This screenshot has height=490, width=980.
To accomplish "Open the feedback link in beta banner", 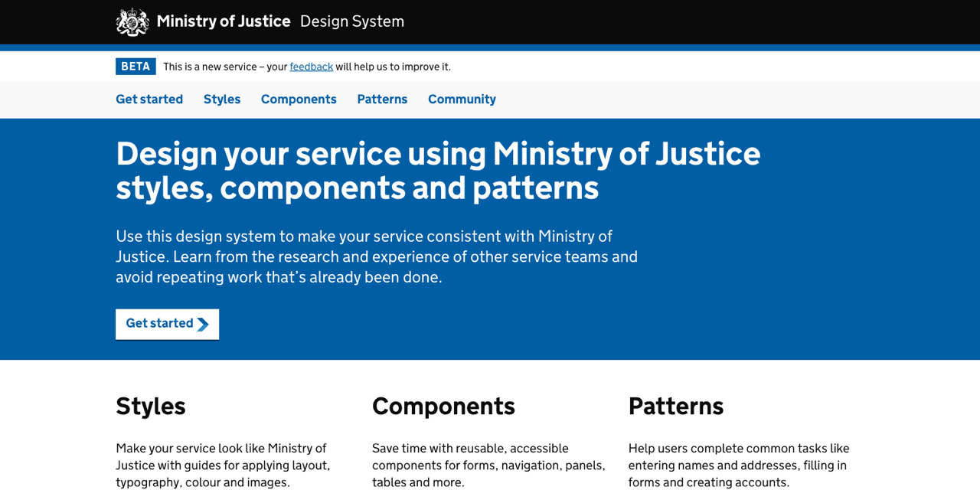I will pyautogui.click(x=312, y=67).
